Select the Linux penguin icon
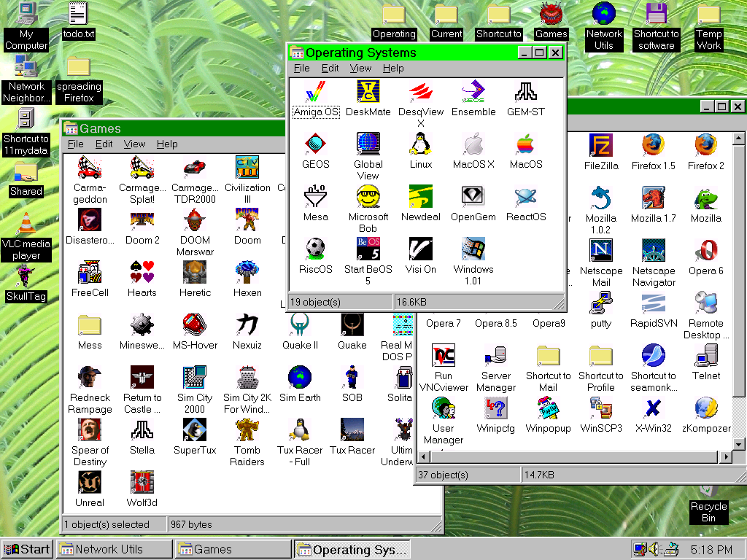This screenshot has height=560, width=747. (x=421, y=144)
